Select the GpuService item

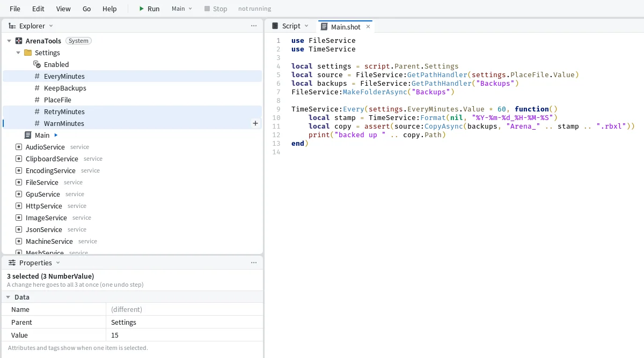point(132,194)
